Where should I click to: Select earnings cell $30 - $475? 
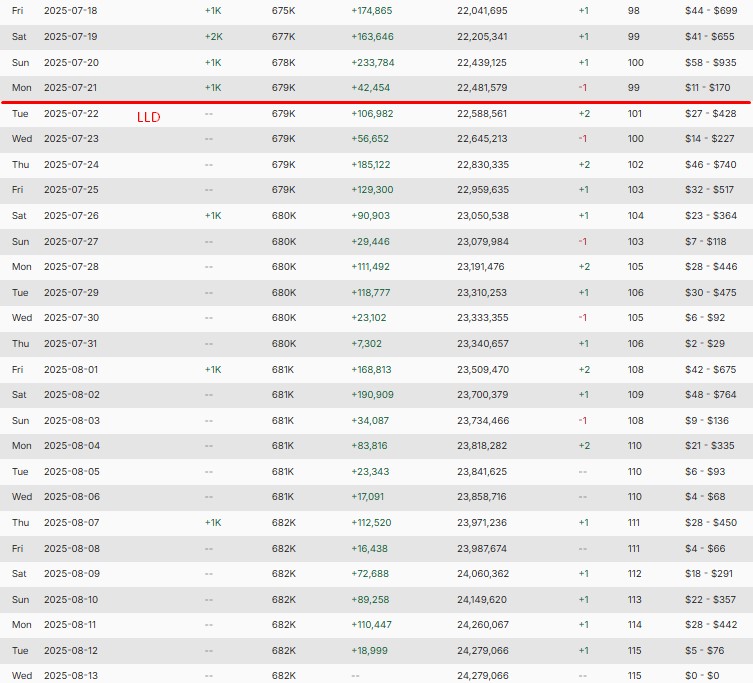point(710,292)
